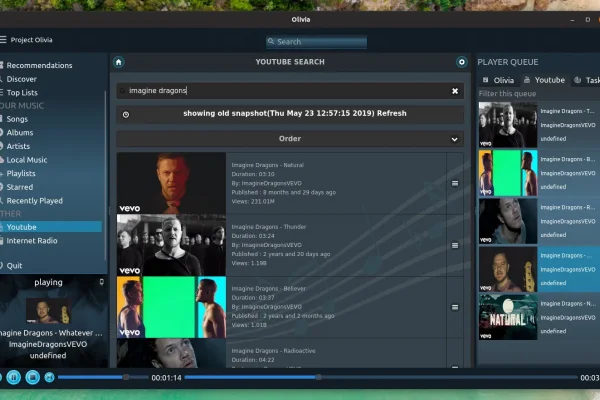Open Internet Radio in the sidebar

(30, 241)
